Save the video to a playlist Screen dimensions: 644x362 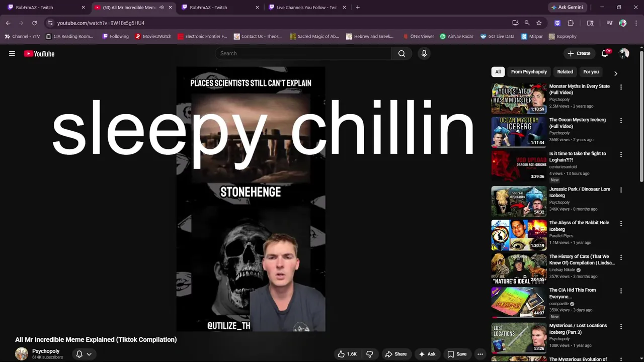[x=457, y=354]
